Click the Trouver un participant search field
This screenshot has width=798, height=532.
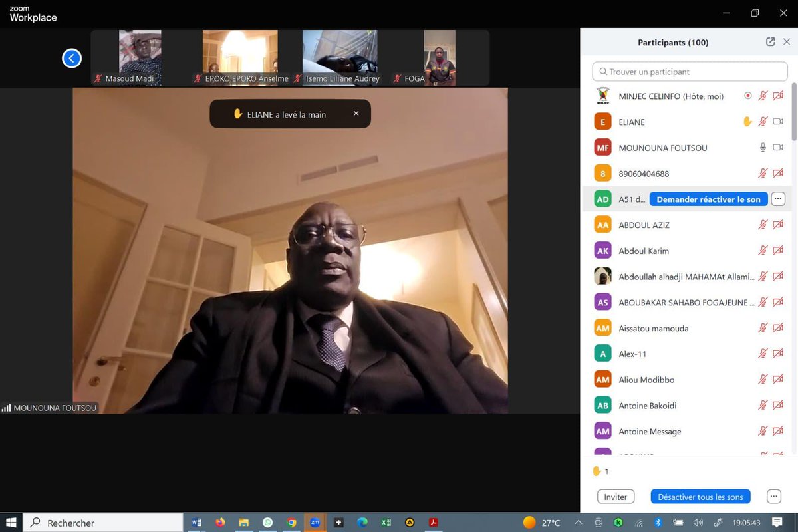[x=689, y=71]
